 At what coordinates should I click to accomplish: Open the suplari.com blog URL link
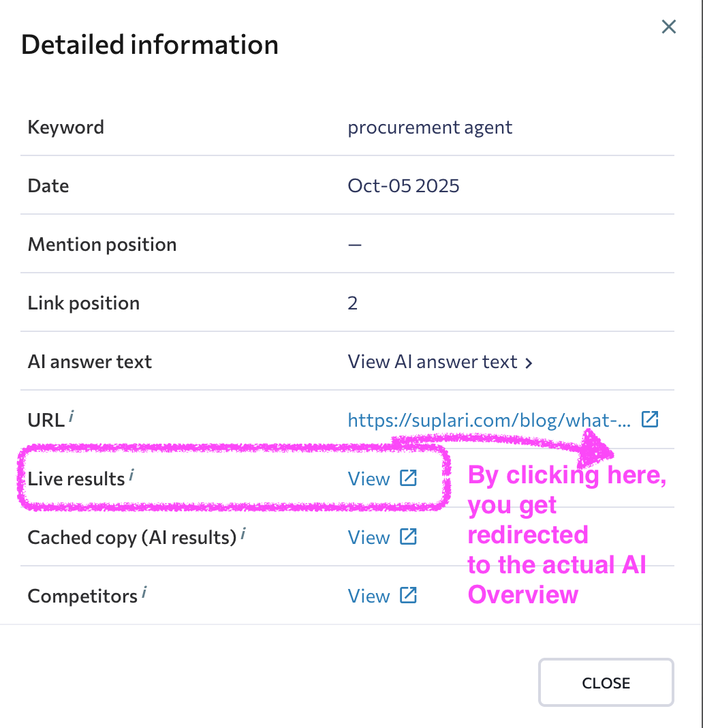pyautogui.click(x=489, y=420)
